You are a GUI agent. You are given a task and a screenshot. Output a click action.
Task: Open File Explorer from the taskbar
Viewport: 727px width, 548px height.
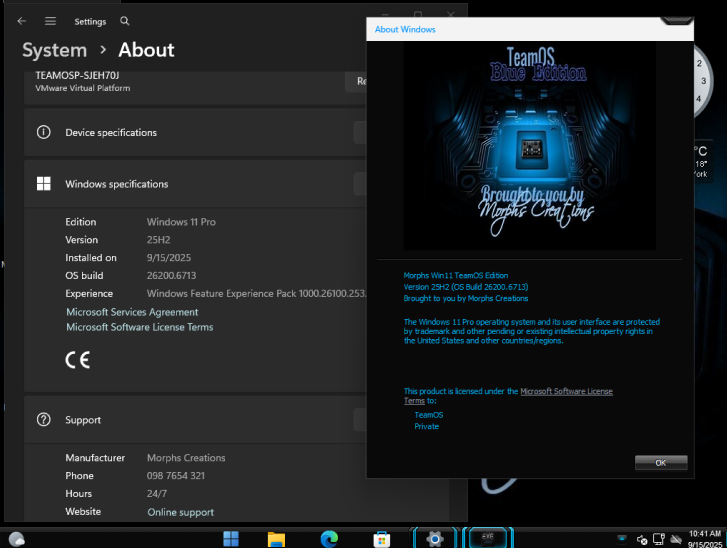(276, 539)
